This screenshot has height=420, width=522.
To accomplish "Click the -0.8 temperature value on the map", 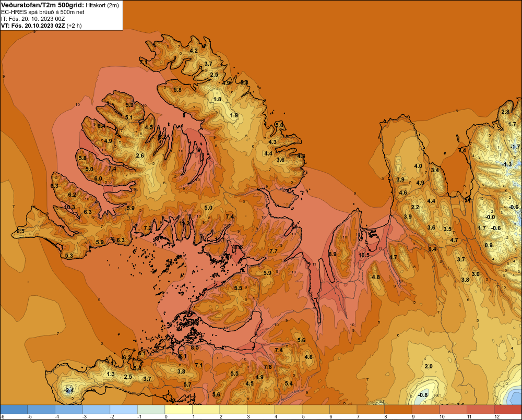I will 423,395.
